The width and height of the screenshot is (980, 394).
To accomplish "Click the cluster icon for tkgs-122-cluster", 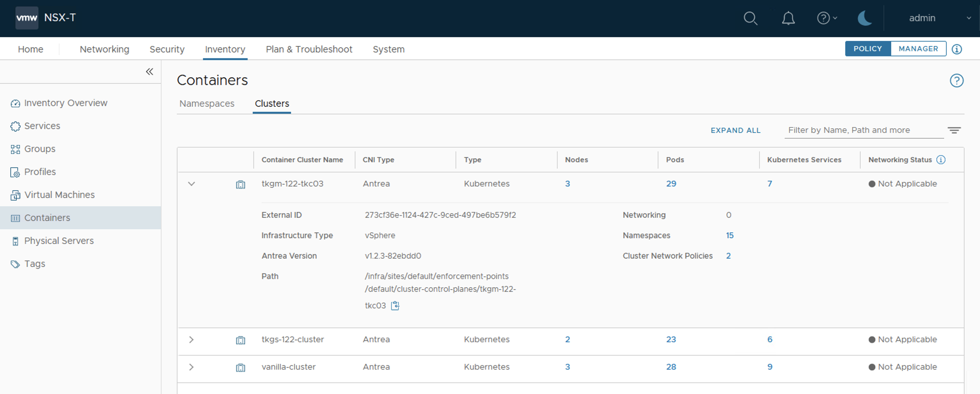I will click(x=241, y=340).
